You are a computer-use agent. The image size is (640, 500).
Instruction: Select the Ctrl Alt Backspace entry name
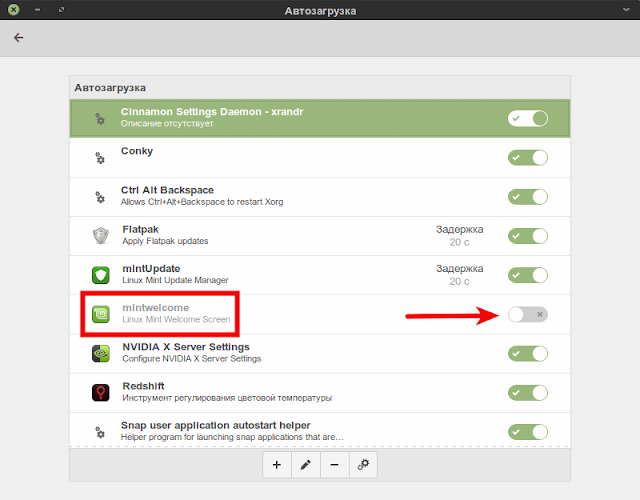click(x=167, y=190)
